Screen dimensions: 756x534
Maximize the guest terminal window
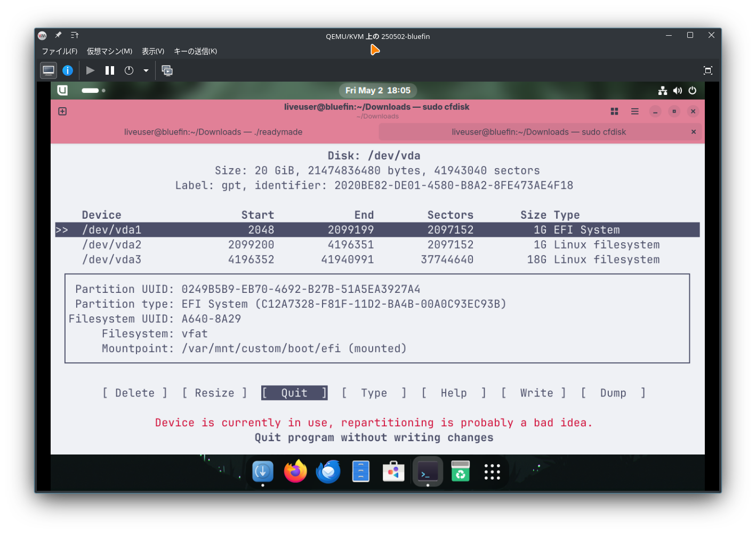click(x=674, y=111)
